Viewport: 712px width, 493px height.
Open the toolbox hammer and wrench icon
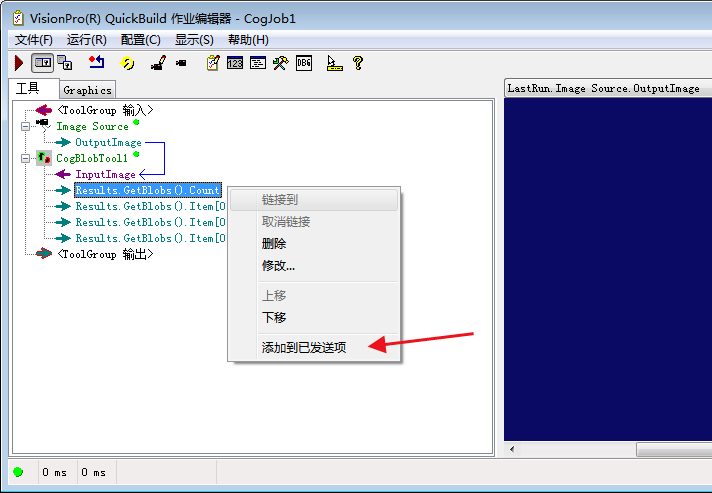tap(281, 63)
